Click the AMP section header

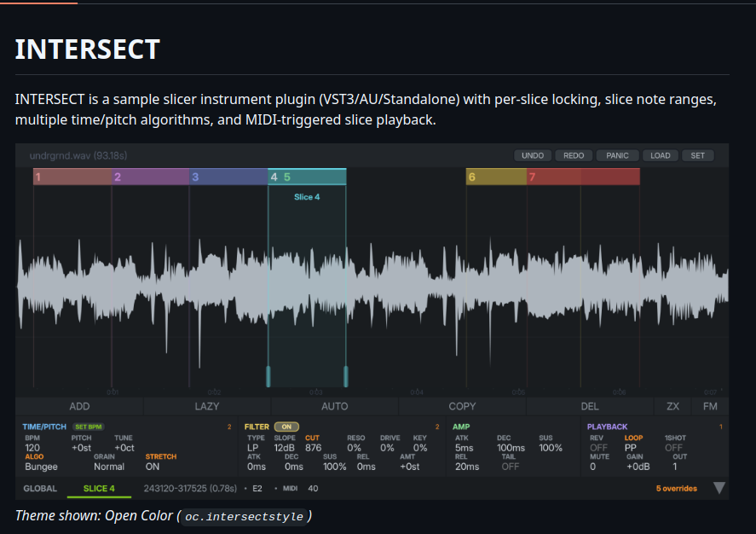click(x=461, y=427)
